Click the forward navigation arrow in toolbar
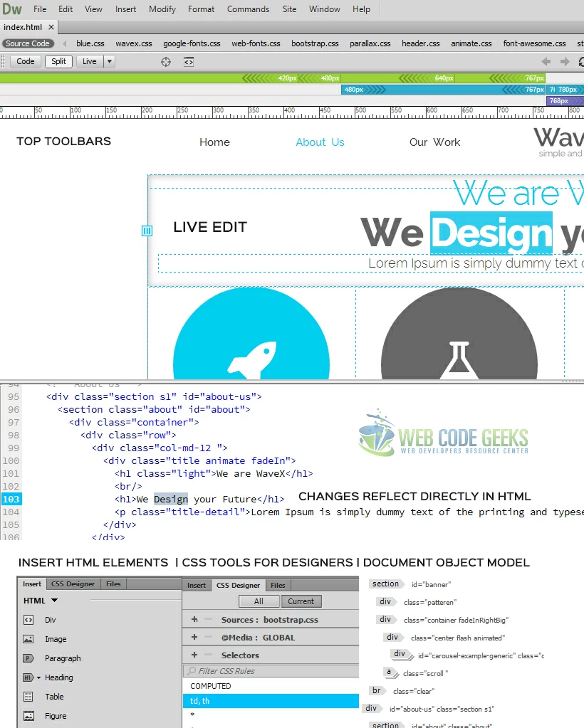The width and height of the screenshot is (584, 728). [x=565, y=61]
